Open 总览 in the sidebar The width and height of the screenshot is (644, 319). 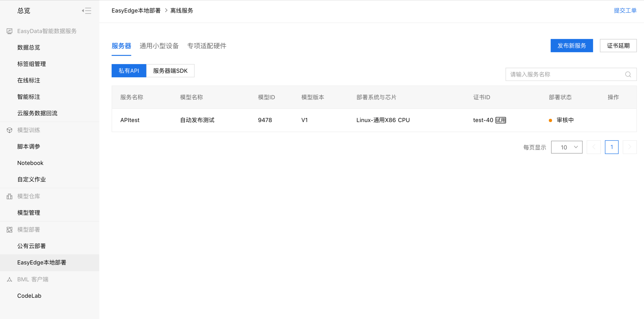point(24,11)
